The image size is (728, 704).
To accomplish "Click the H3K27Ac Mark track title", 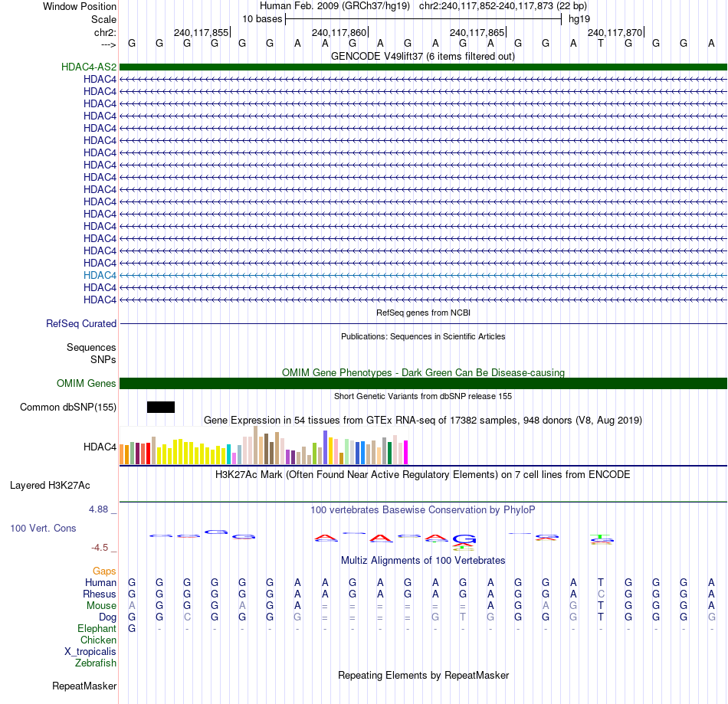I will (x=423, y=474).
